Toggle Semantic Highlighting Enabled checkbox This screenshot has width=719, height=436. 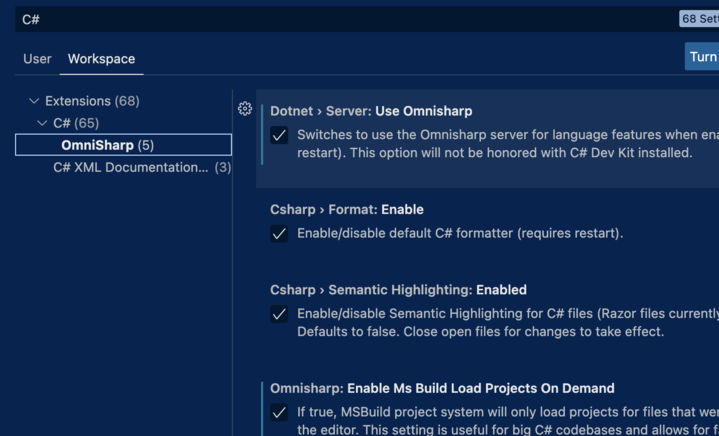click(x=279, y=314)
